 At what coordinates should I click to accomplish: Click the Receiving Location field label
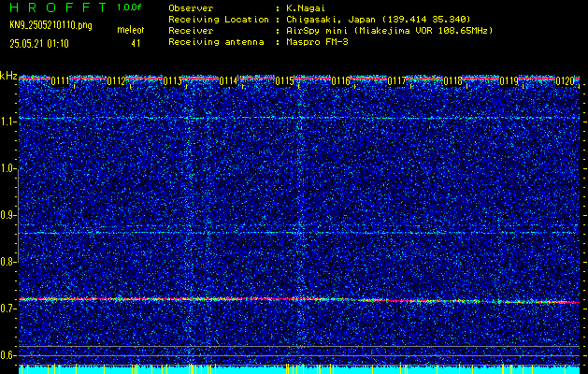pyautogui.click(x=219, y=19)
